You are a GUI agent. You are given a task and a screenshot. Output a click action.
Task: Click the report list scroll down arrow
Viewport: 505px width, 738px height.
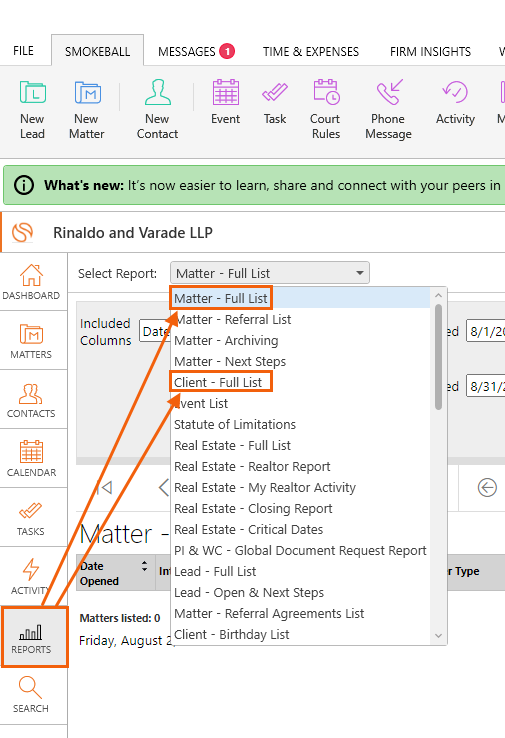pyautogui.click(x=438, y=636)
